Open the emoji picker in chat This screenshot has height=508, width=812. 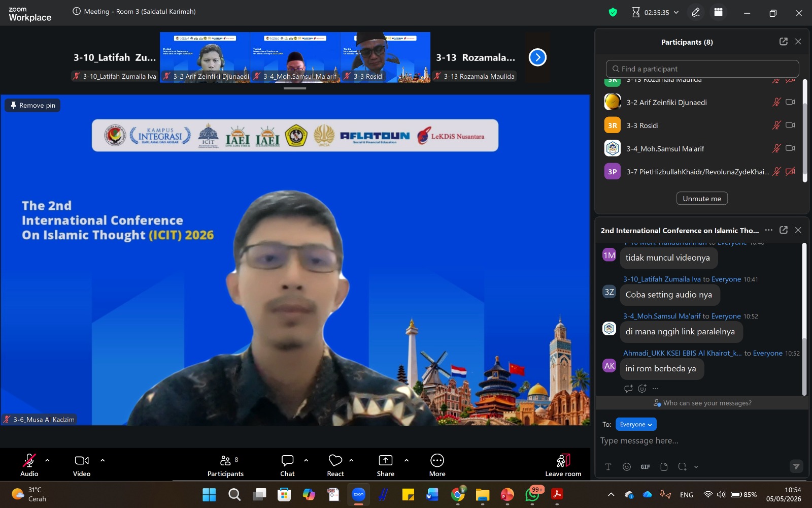tap(627, 467)
